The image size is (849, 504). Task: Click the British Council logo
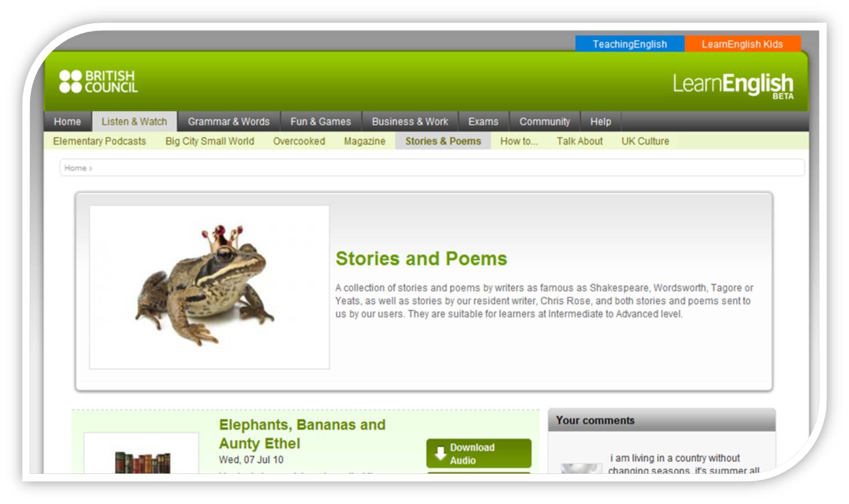click(99, 82)
